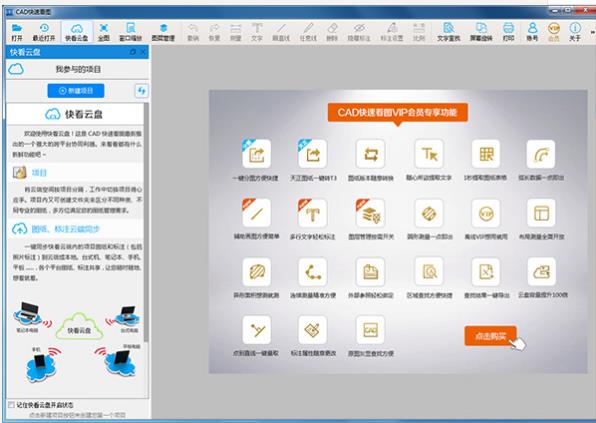Expand the toolbar overflow arrows at right end
This screenshot has width=596, height=423.
tap(592, 33)
